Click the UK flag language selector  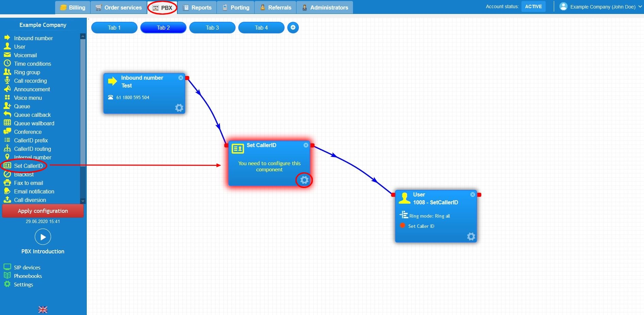pyautogui.click(x=43, y=310)
